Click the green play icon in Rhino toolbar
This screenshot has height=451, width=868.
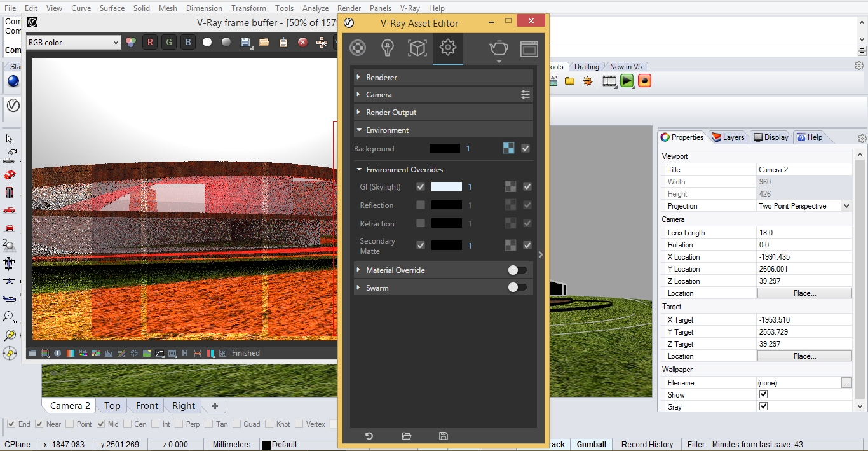click(627, 81)
